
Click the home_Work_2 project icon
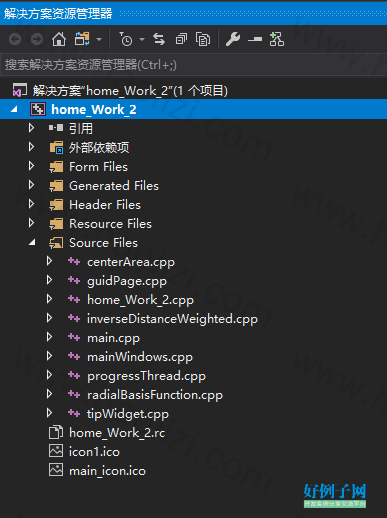point(38,109)
